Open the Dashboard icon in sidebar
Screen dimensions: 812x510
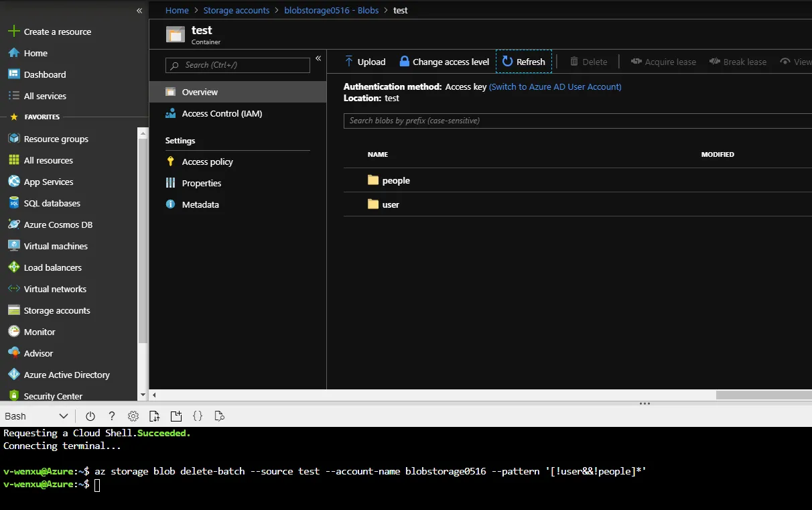[x=13, y=74]
